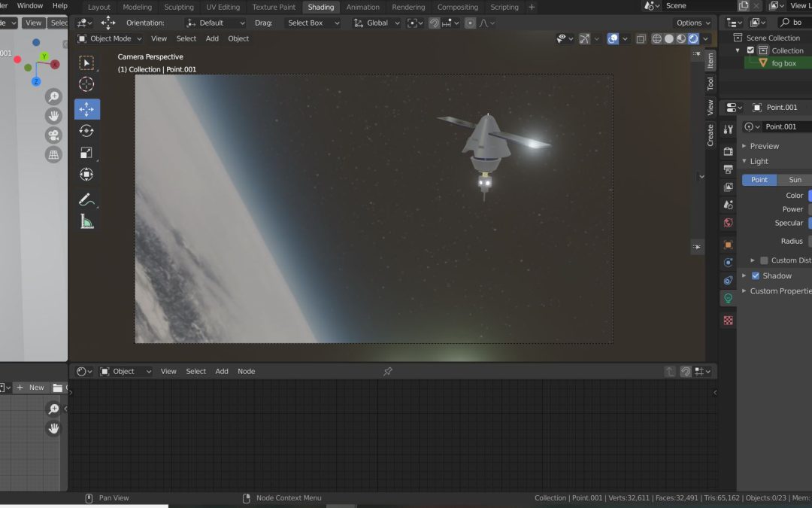
Task: Open the Scene properties tab
Action: pyautogui.click(x=728, y=205)
